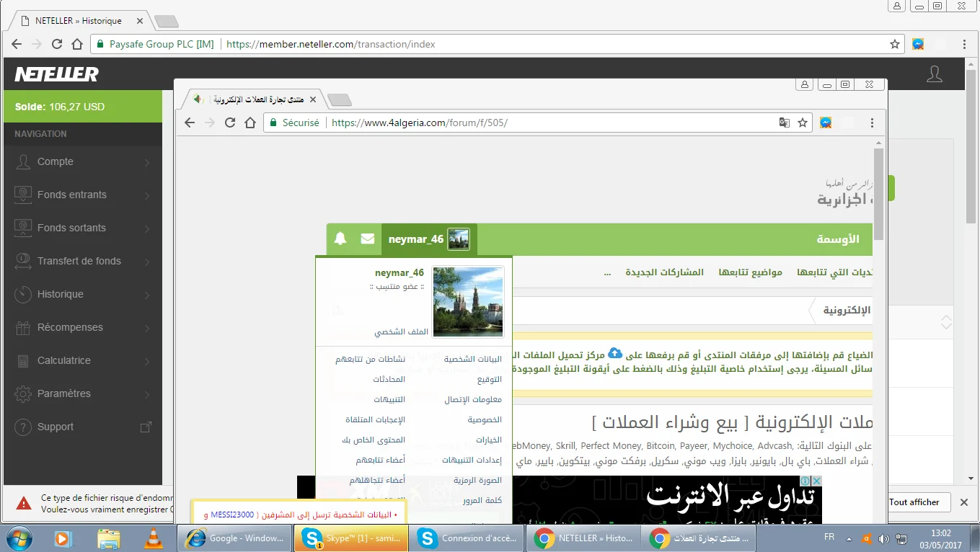Click the Tout afficher downloads button
Screen dimensions: 980x552
coord(914,502)
